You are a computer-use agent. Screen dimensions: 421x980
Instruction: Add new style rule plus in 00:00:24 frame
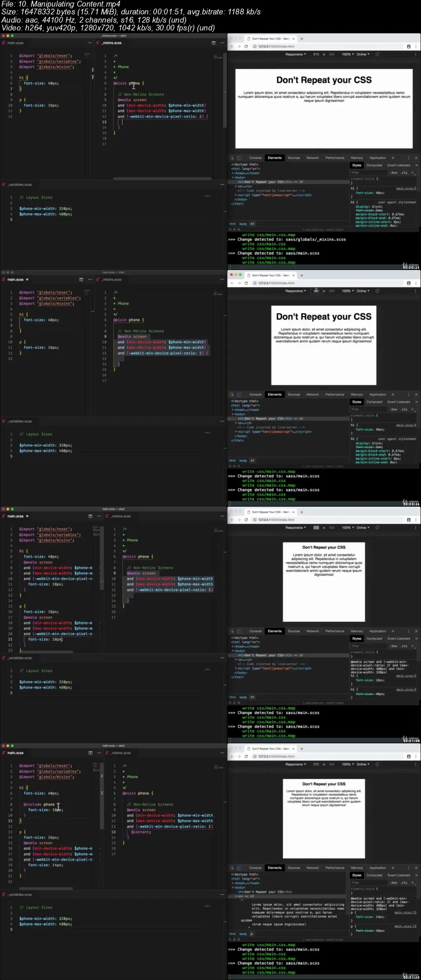(x=413, y=173)
